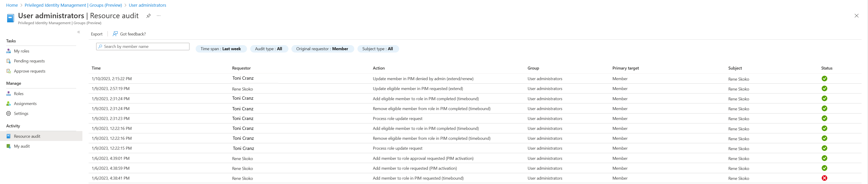
Task: Click the Approve requests icon
Action: [x=9, y=71]
